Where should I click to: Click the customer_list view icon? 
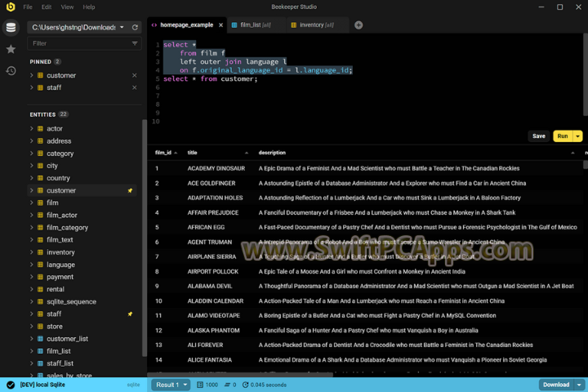pyautogui.click(x=40, y=339)
